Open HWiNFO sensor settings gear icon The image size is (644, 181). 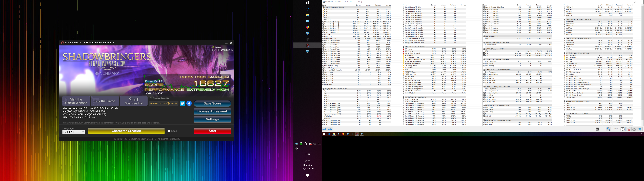[634, 129]
